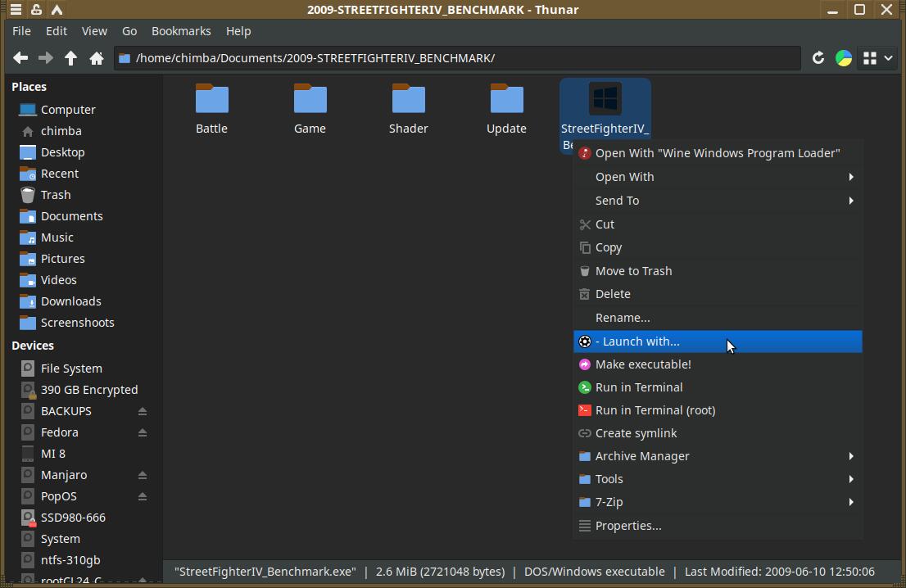Image resolution: width=906 pixels, height=588 pixels.
Task: Open the window menu hamburger icon
Action: [16, 10]
